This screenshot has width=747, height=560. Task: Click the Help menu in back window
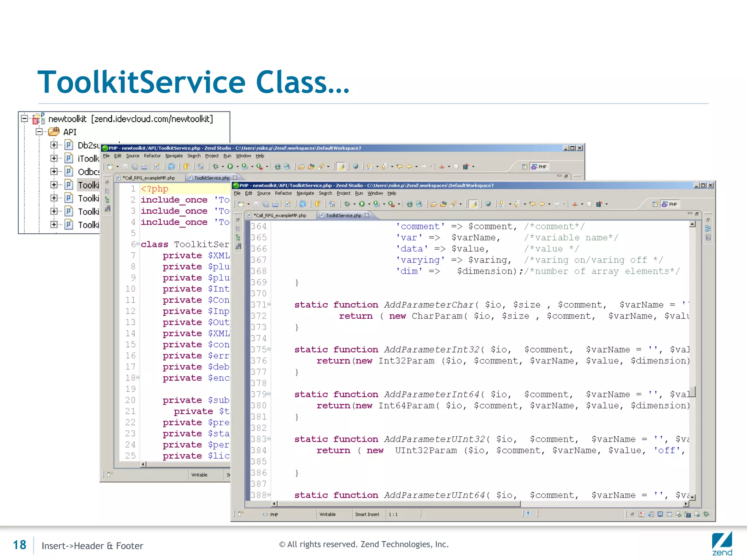coord(260,156)
